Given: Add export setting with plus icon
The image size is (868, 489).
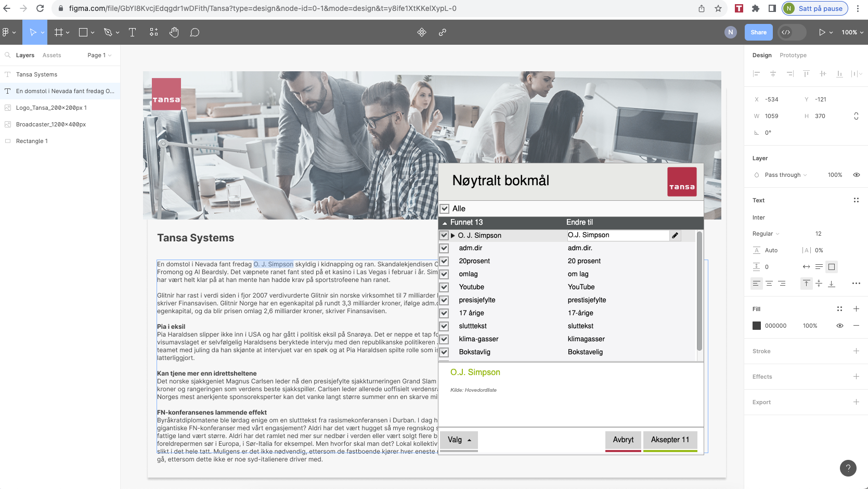Looking at the screenshot, I should click(x=856, y=402).
